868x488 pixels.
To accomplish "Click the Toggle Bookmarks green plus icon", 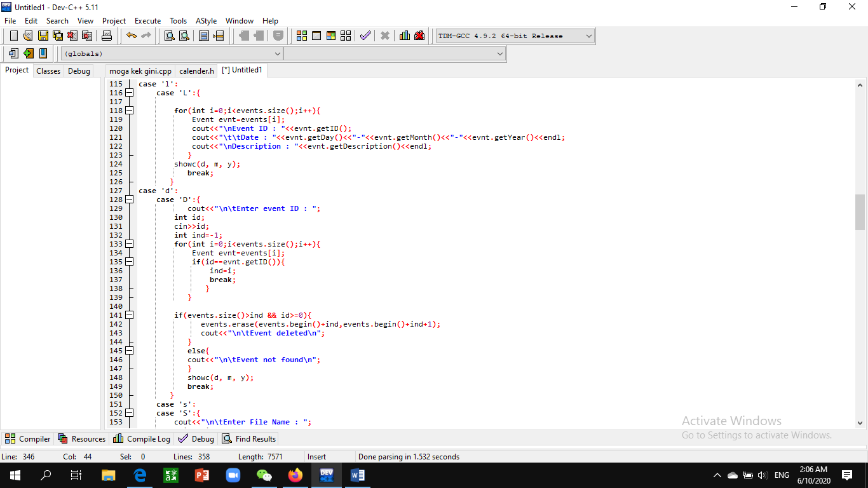I will click(28, 53).
